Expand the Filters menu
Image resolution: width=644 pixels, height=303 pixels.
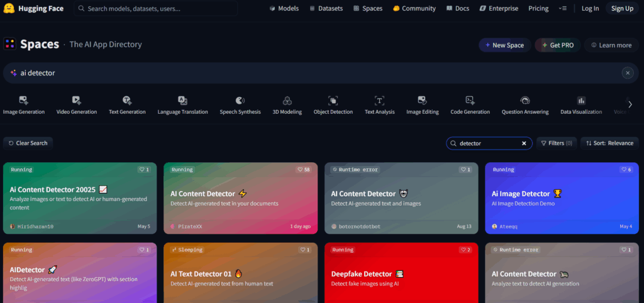pyautogui.click(x=557, y=143)
